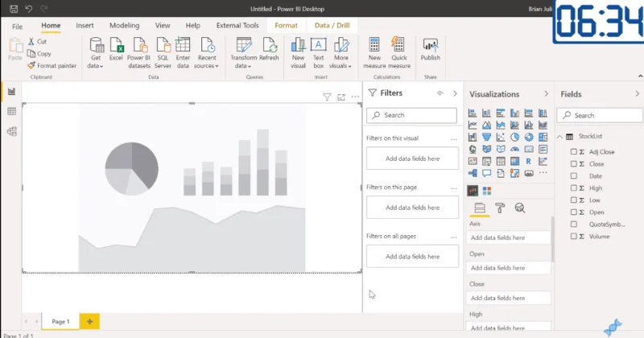Open the File menu

17,27
